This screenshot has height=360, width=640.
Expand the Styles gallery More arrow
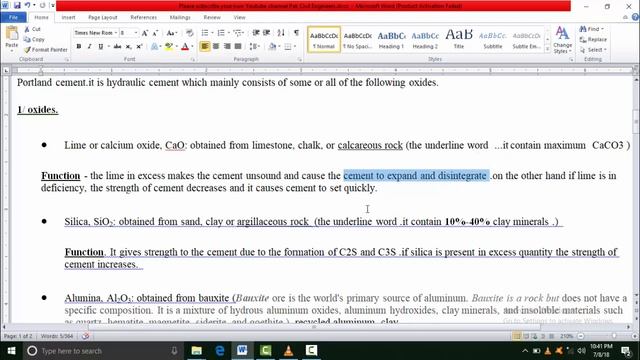pyautogui.click(x=547, y=49)
